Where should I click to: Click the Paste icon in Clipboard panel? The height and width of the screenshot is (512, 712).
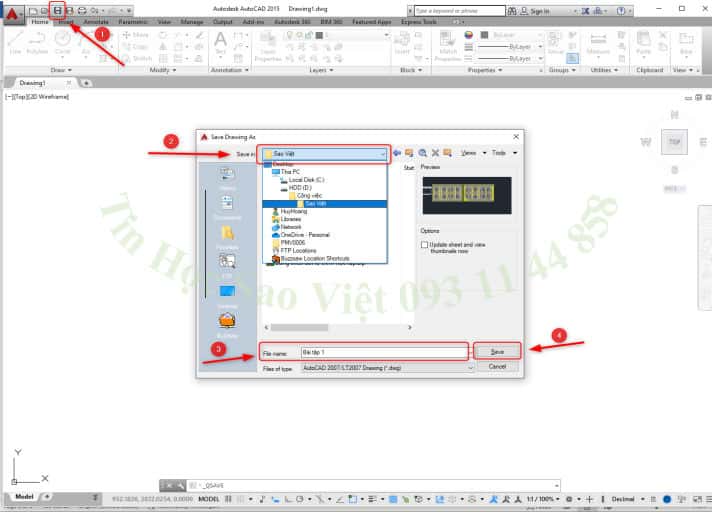pyautogui.click(x=643, y=44)
